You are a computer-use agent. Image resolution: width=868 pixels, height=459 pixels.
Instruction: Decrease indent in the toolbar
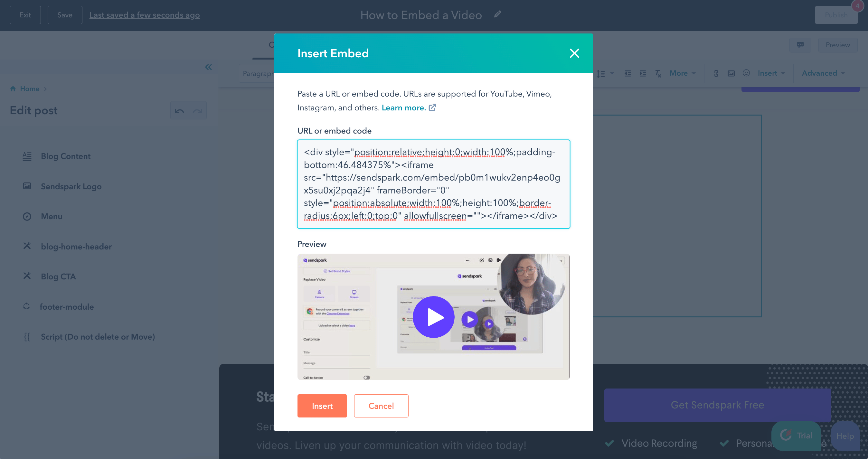point(627,73)
